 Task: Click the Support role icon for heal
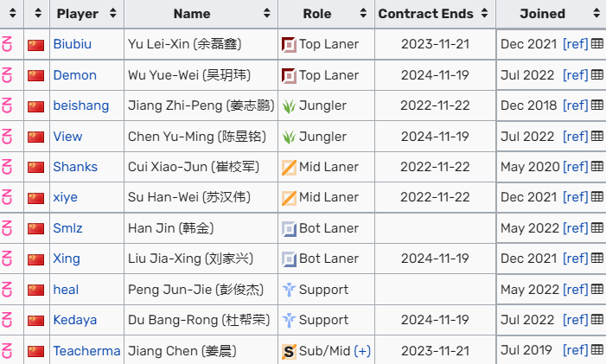point(290,290)
